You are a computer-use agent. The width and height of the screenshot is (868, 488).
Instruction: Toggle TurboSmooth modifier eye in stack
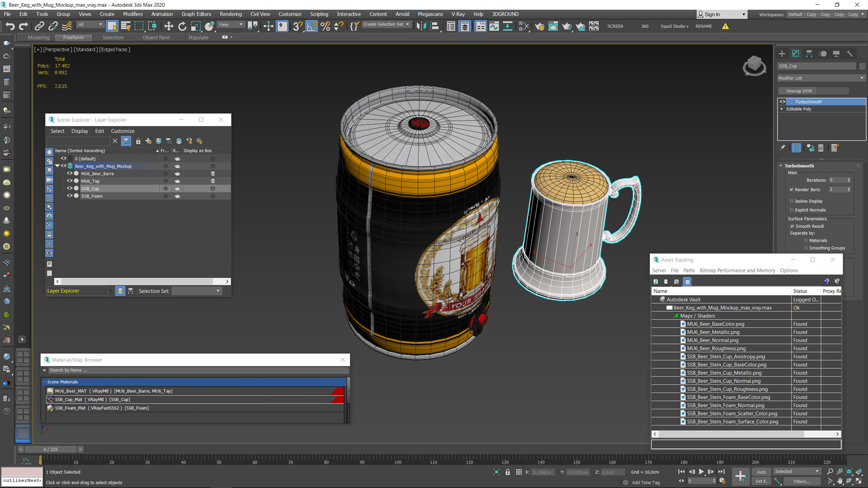783,102
